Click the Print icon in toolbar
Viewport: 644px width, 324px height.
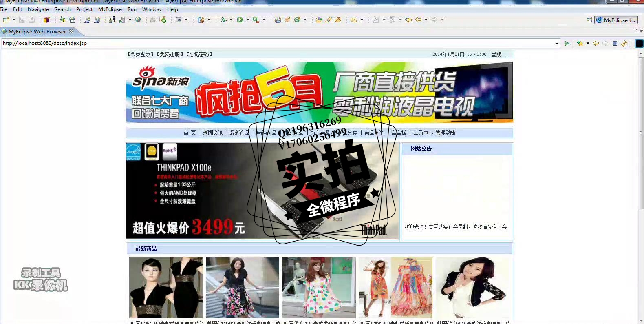click(31, 20)
